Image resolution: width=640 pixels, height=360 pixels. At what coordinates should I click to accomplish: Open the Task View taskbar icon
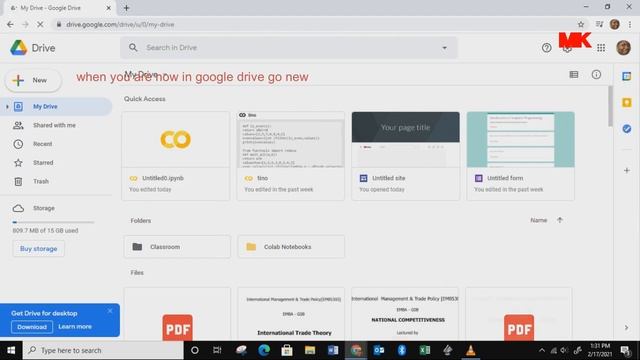click(x=217, y=350)
